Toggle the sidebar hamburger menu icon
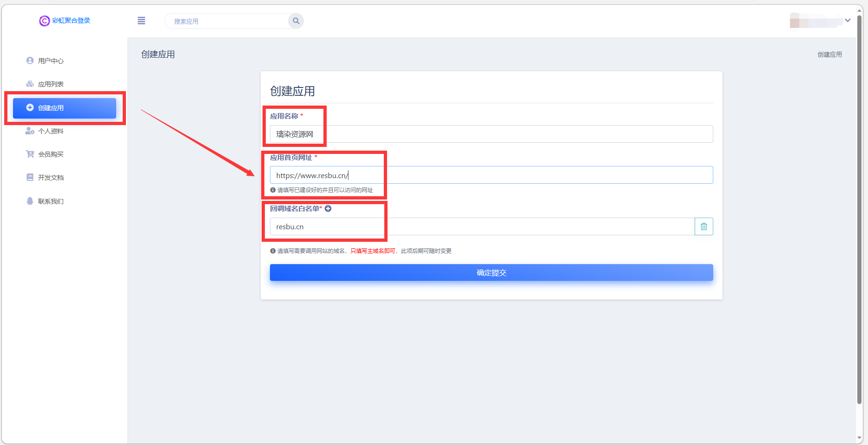The image size is (868, 445). (141, 20)
